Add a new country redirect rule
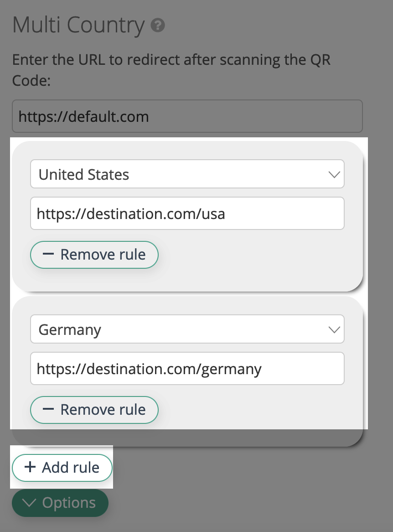Image resolution: width=393 pixels, height=532 pixels. pos(62,468)
